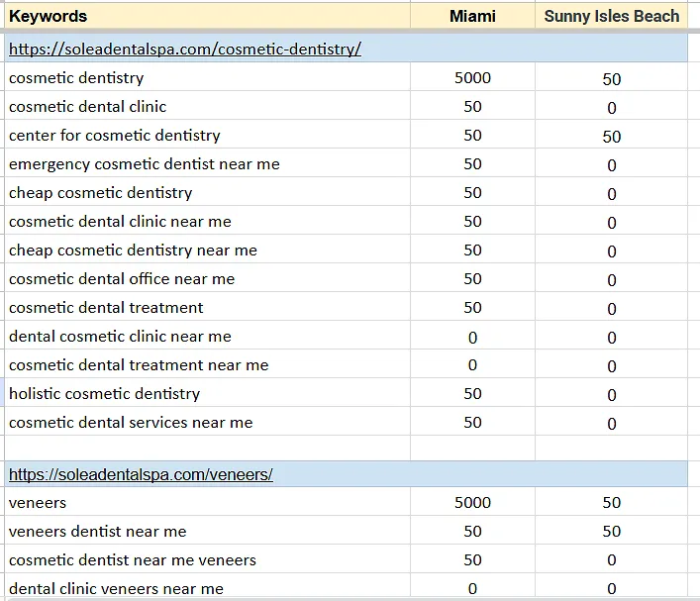Viewport: 700px width, 601px height.
Task: Select the Sunny Isles Beach column header
Action: point(611,16)
